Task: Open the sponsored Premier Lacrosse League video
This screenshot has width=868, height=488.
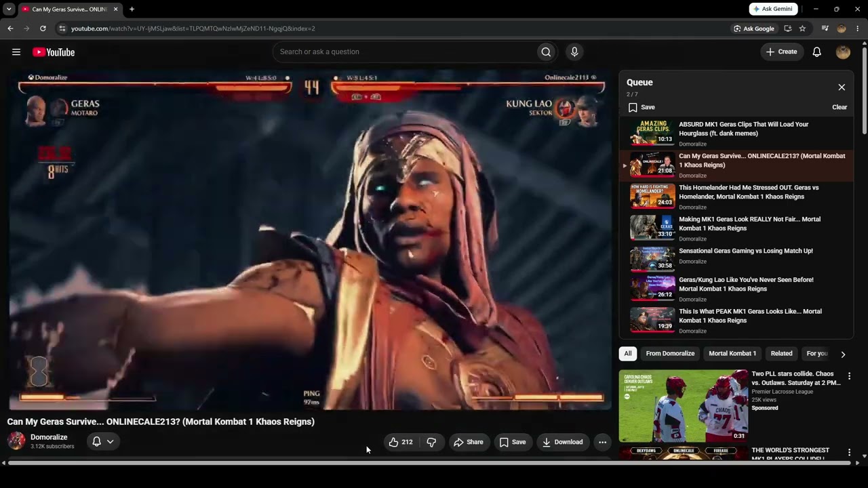Action: (x=684, y=406)
